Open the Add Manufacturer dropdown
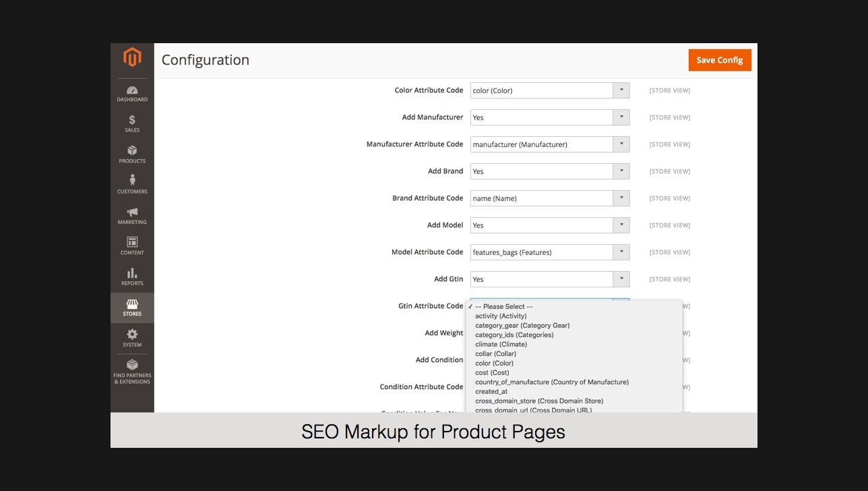 click(x=549, y=117)
